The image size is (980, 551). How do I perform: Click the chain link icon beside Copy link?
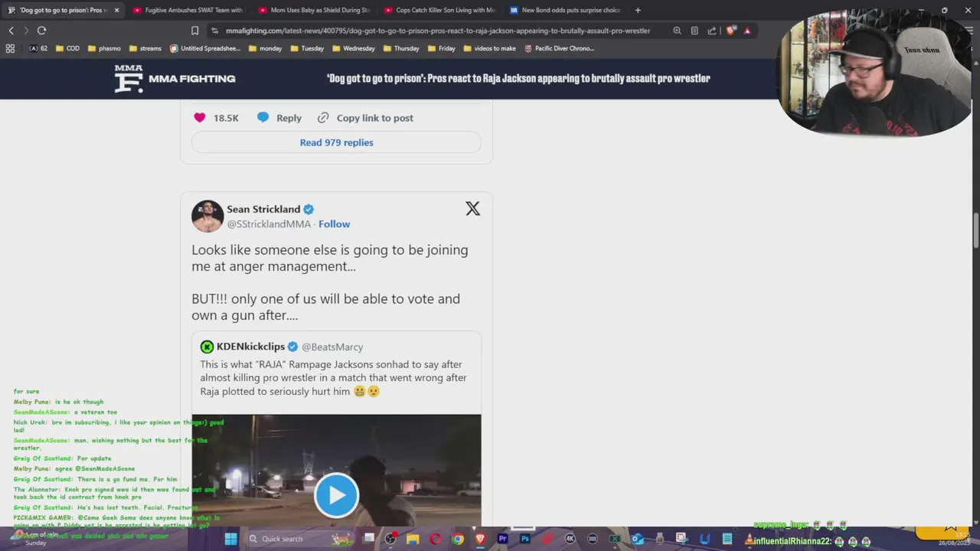[323, 118]
